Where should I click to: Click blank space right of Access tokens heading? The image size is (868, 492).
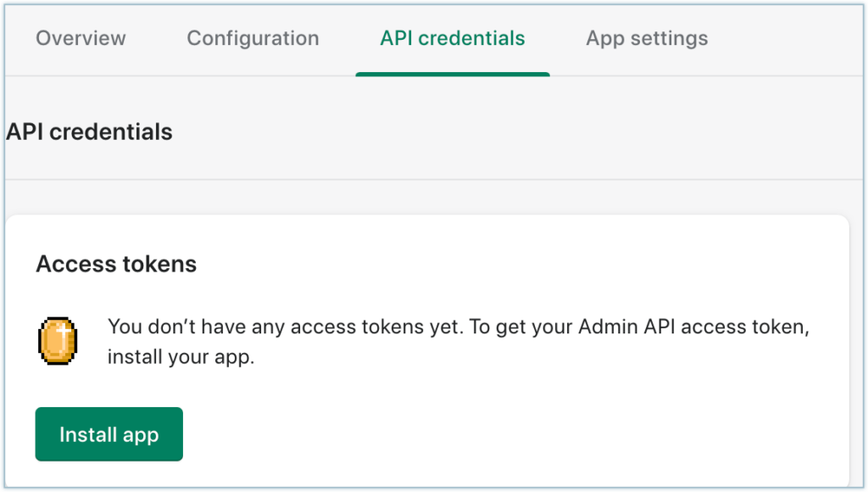tap(509, 264)
